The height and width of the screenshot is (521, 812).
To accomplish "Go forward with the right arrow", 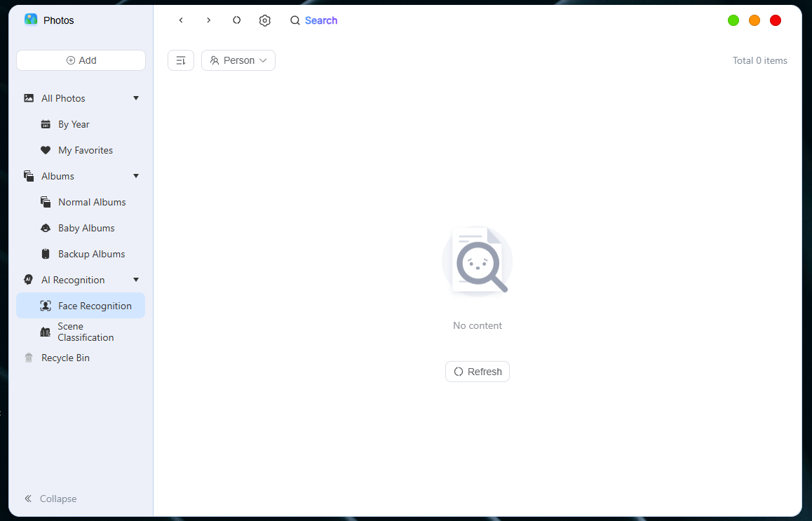I will 209,20.
